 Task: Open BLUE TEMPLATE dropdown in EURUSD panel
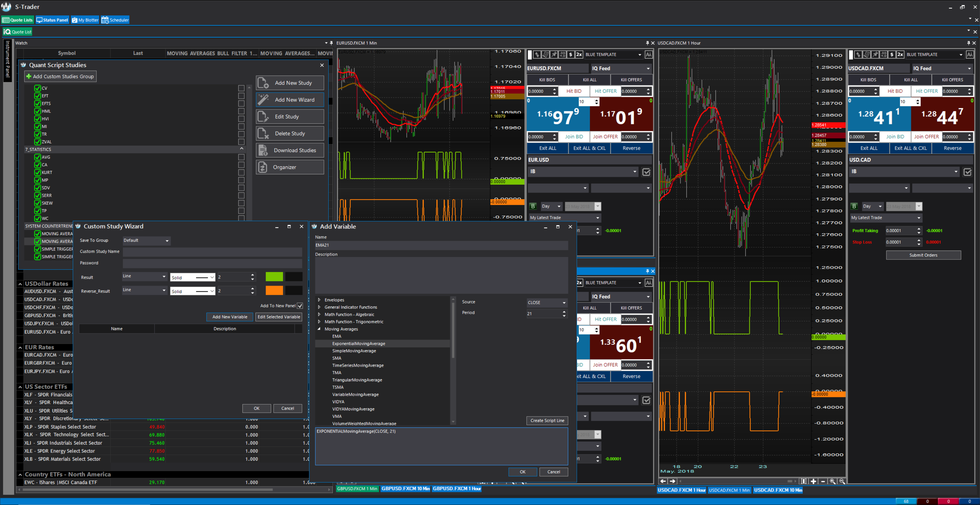[x=614, y=55]
